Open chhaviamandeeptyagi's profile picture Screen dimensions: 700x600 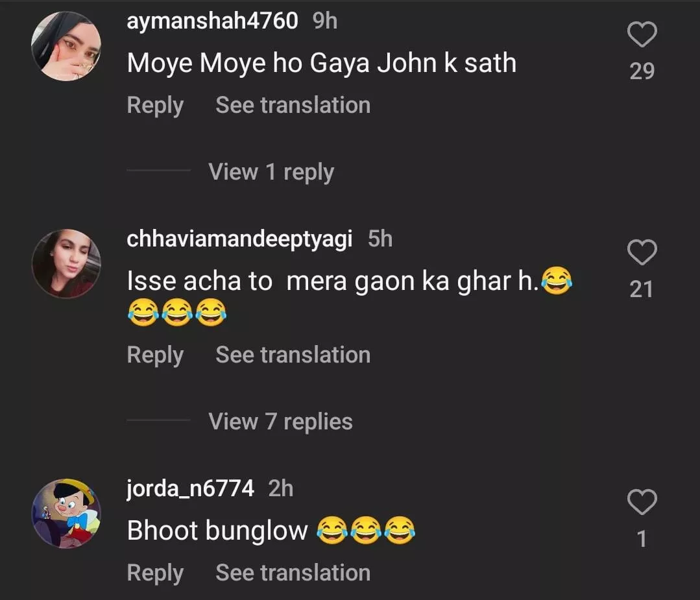(x=66, y=263)
